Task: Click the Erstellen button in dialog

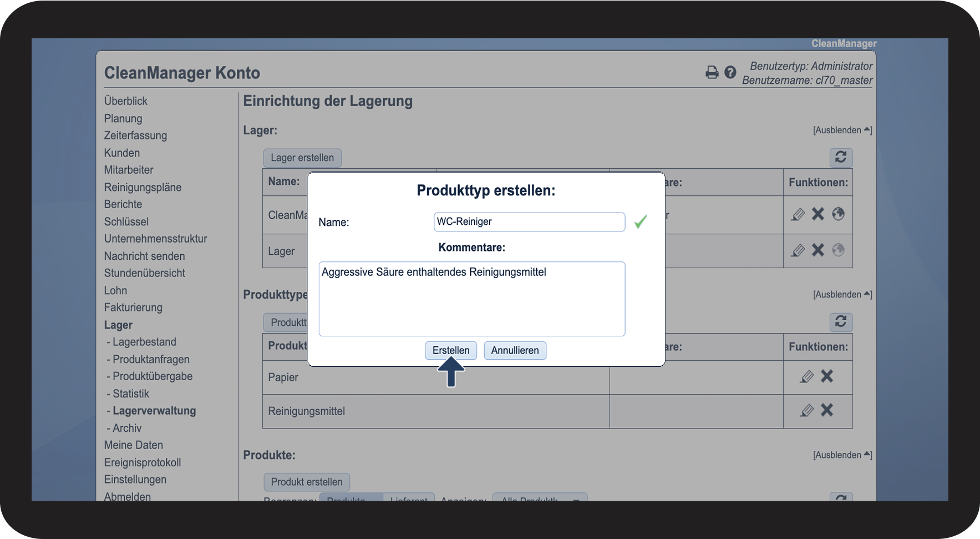Action: coord(451,350)
